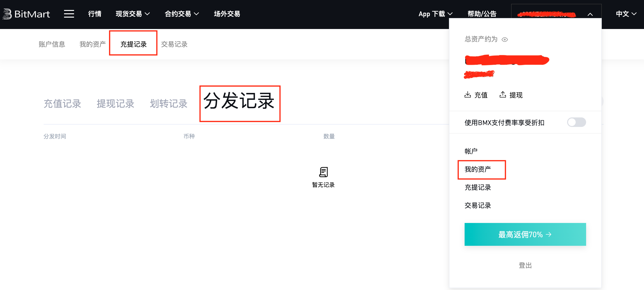Open 我的资产 in account menu

point(477,169)
